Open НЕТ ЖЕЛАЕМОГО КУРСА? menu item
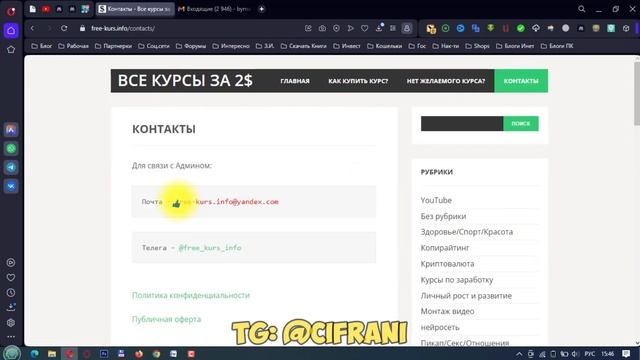 pyautogui.click(x=446, y=81)
